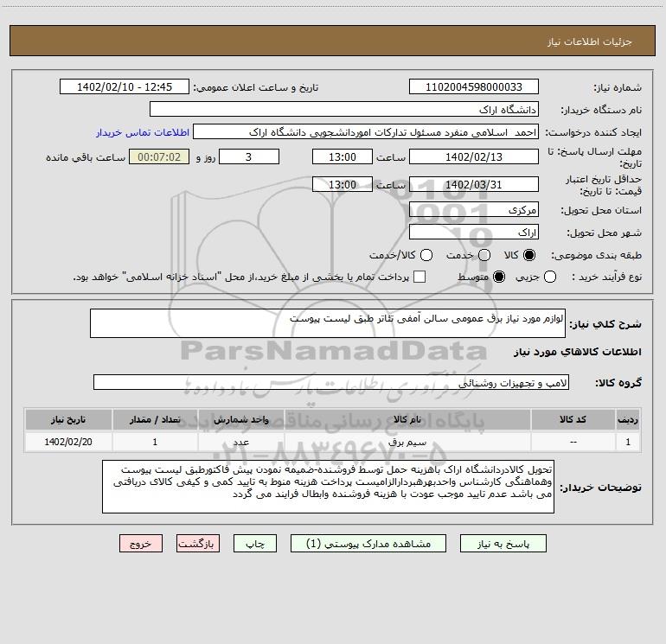Click the خروج exit button
This screenshot has height=644, width=666.
tap(141, 544)
